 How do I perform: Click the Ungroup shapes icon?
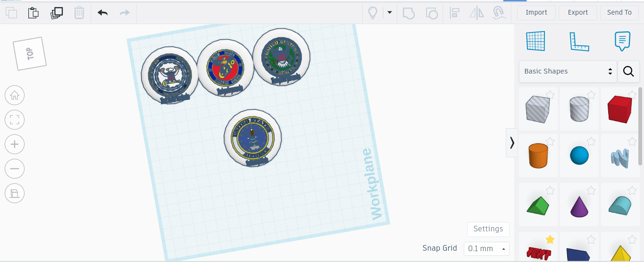431,13
